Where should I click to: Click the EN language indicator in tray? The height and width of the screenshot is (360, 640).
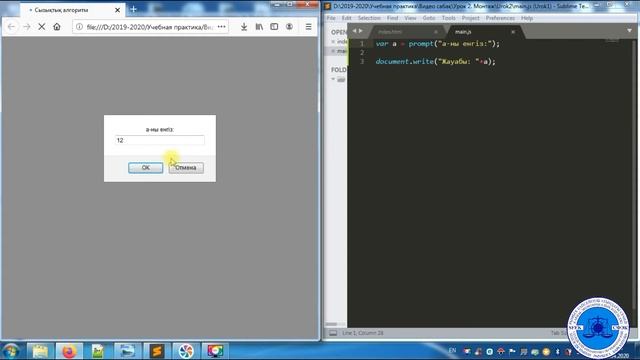coord(452,350)
